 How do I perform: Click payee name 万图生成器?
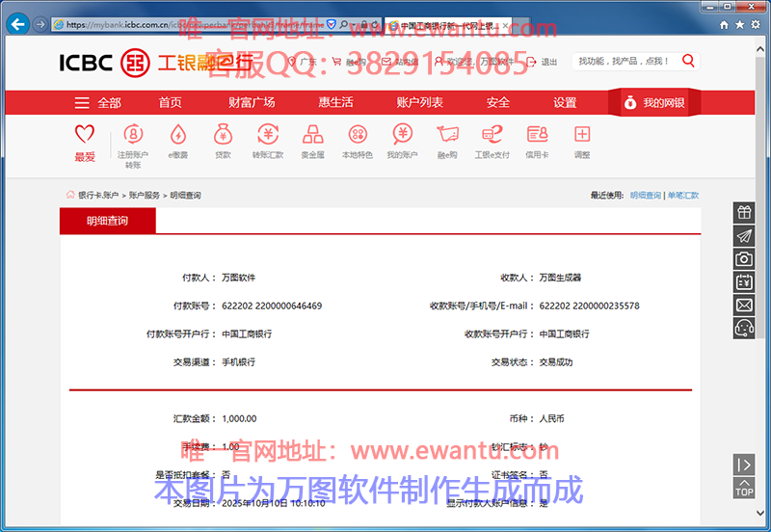[560, 278]
